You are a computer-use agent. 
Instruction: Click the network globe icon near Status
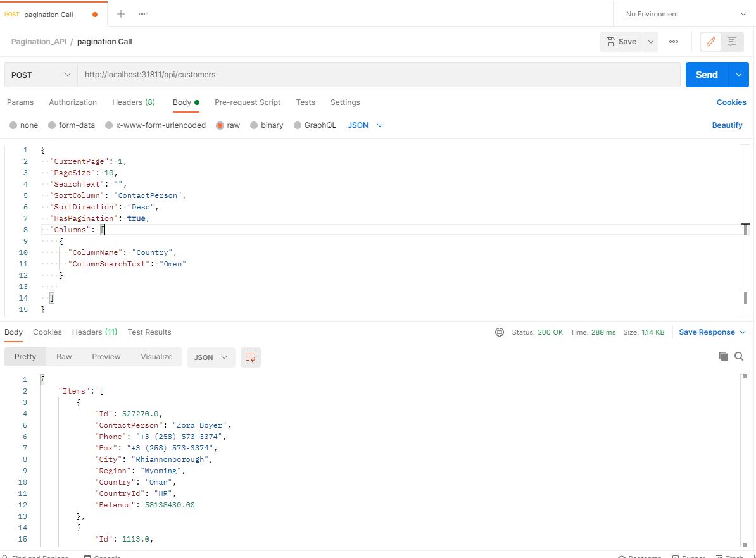[500, 332]
